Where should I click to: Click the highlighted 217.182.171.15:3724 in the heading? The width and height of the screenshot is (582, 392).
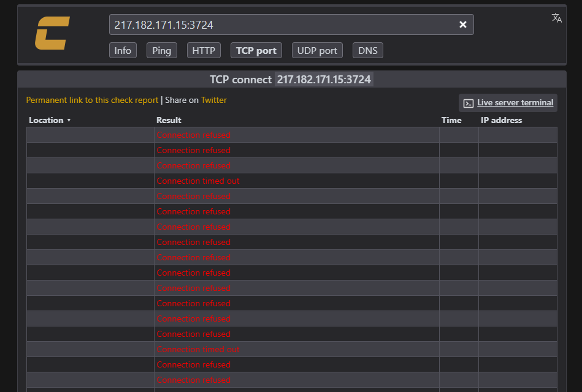click(x=323, y=80)
